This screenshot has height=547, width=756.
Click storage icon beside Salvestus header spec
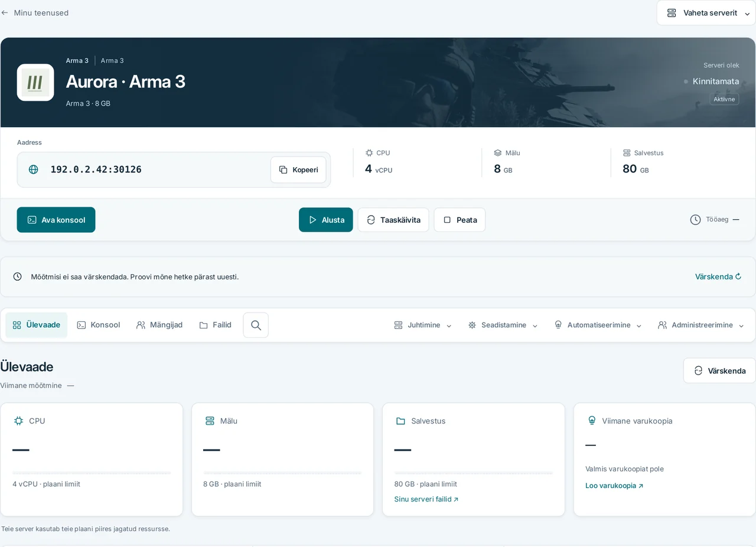[627, 152]
